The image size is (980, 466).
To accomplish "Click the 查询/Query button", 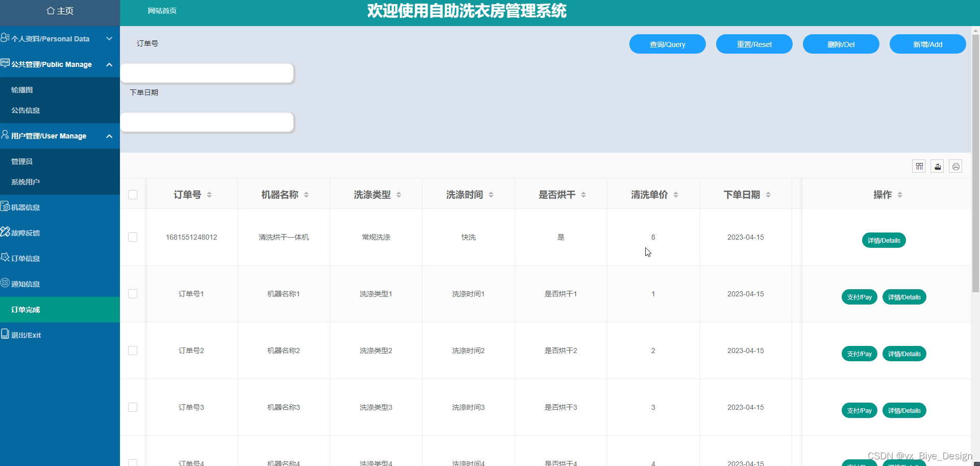I will point(668,44).
